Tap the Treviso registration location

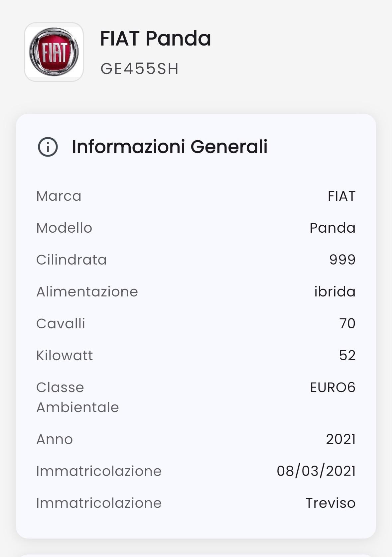coord(330,503)
